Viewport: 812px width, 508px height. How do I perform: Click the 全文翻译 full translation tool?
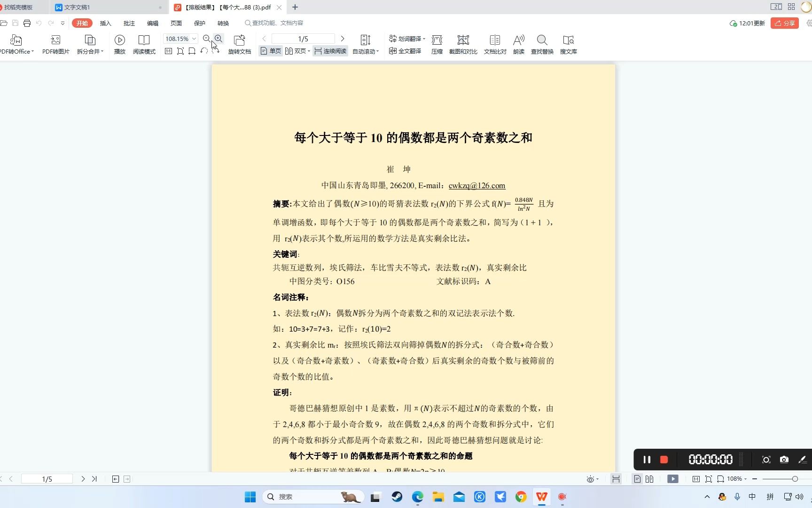pyautogui.click(x=405, y=51)
